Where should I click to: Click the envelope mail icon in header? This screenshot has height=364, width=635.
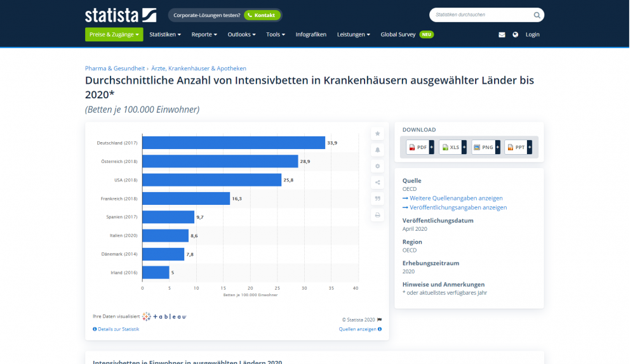pyautogui.click(x=502, y=34)
